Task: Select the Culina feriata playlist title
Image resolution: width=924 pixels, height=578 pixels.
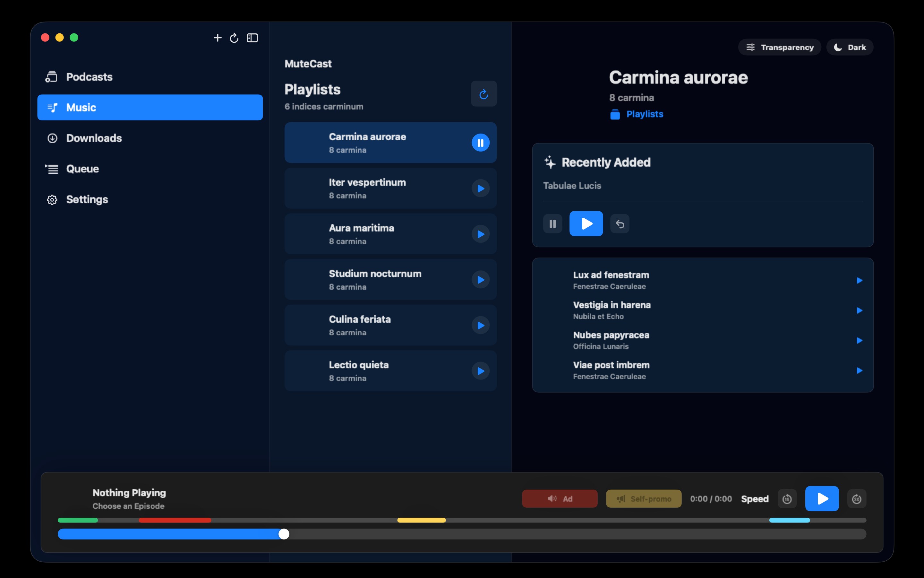Action: click(360, 319)
